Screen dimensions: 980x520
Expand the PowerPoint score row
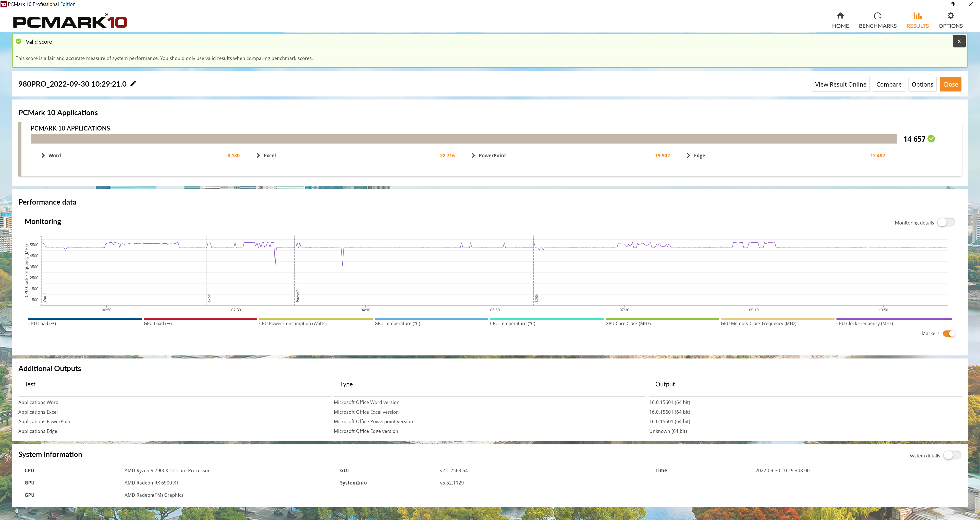[473, 155]
